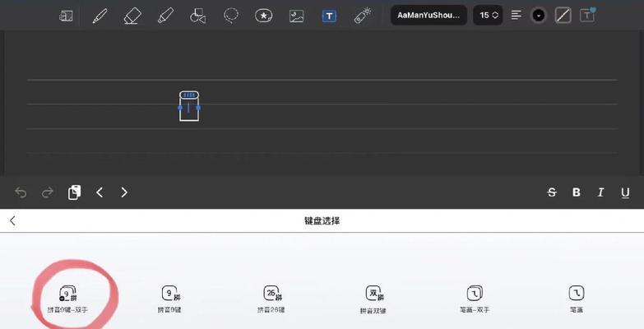Move the cursor left with arrow

[x=100, y=192]
